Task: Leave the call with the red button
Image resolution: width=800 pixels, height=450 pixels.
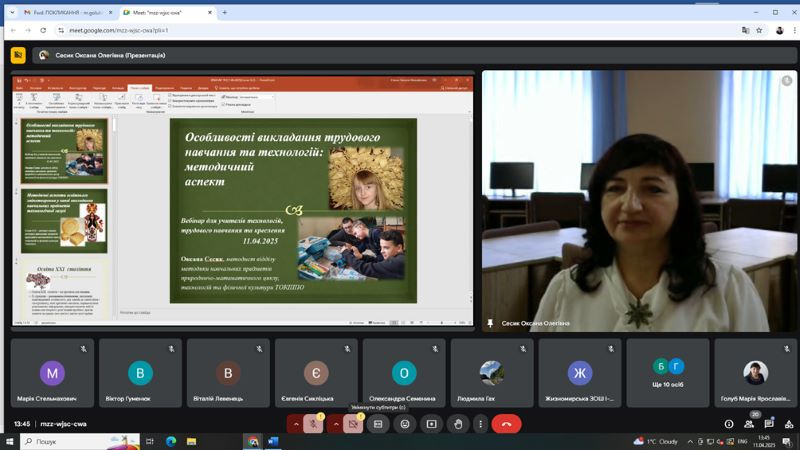Action: pyautogui.click(x=506, y=424)
